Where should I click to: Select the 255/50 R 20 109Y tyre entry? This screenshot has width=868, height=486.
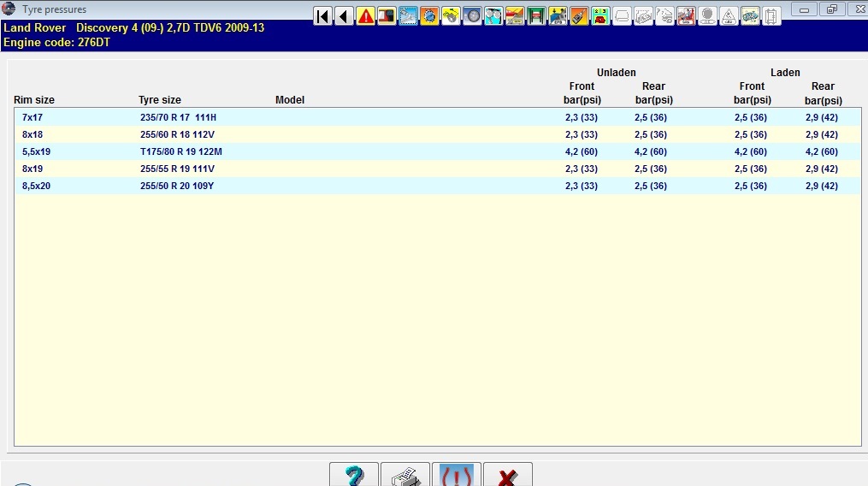coord(176,186)
